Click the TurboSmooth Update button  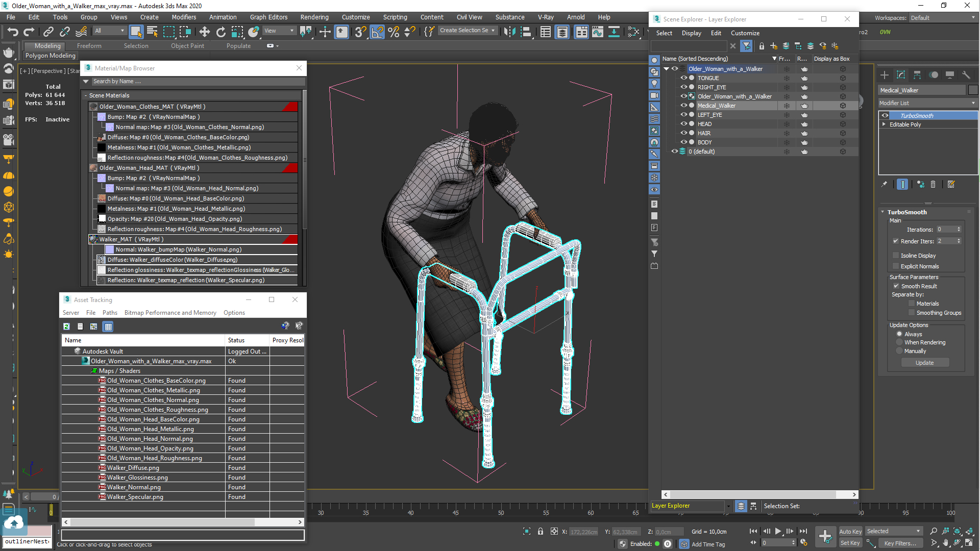tap(924, 363)
